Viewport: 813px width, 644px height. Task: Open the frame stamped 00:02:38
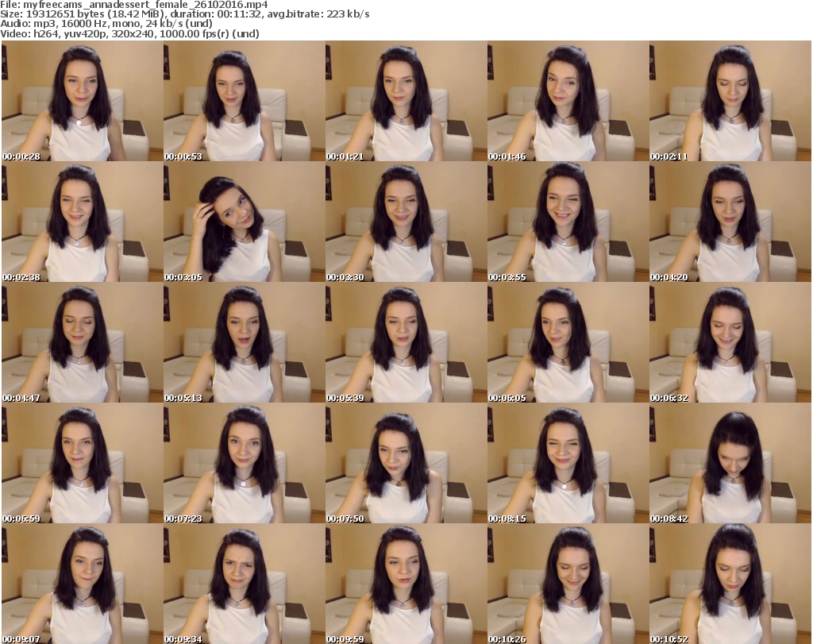pyautogui.click(x=82, y=222)
